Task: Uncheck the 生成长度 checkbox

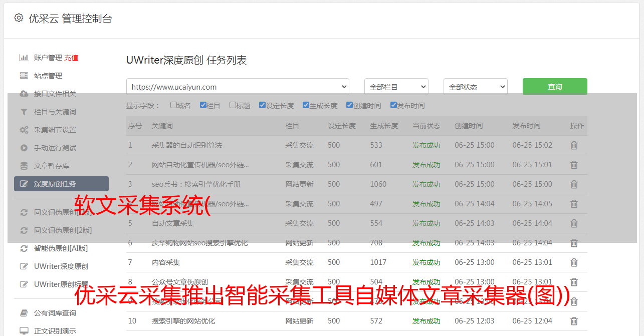Action: (x=306, y=105)
